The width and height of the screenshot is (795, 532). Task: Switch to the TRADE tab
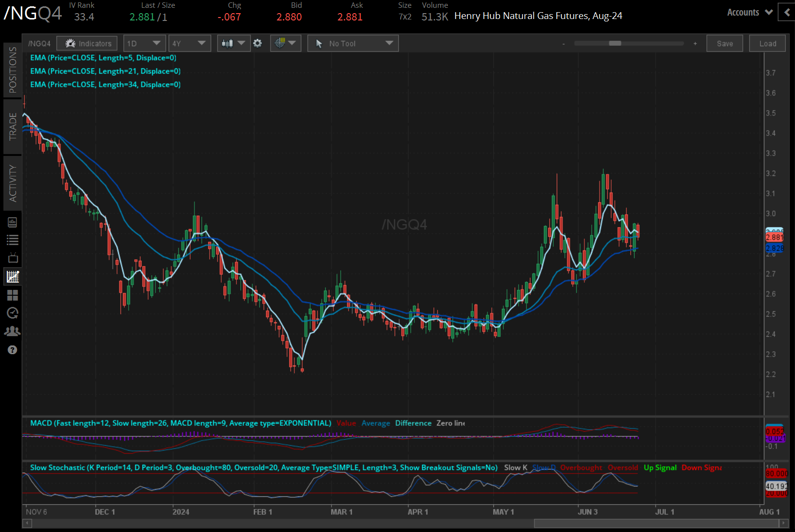coord(13,126)
